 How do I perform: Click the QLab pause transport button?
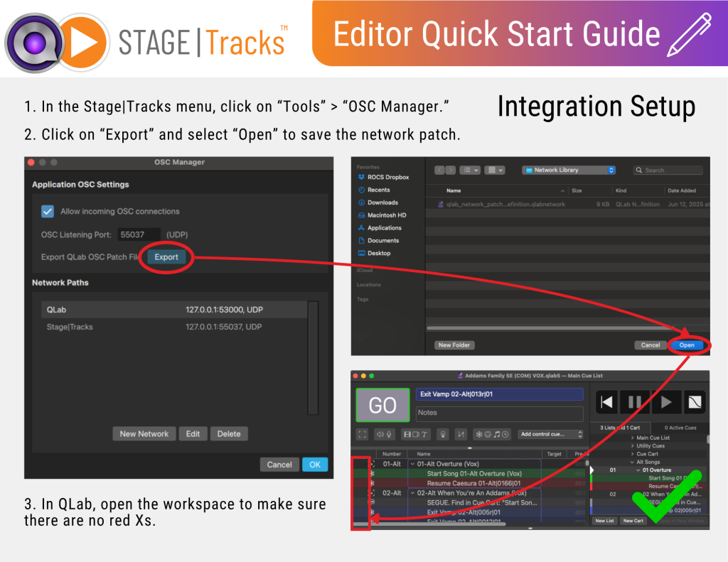635,402
